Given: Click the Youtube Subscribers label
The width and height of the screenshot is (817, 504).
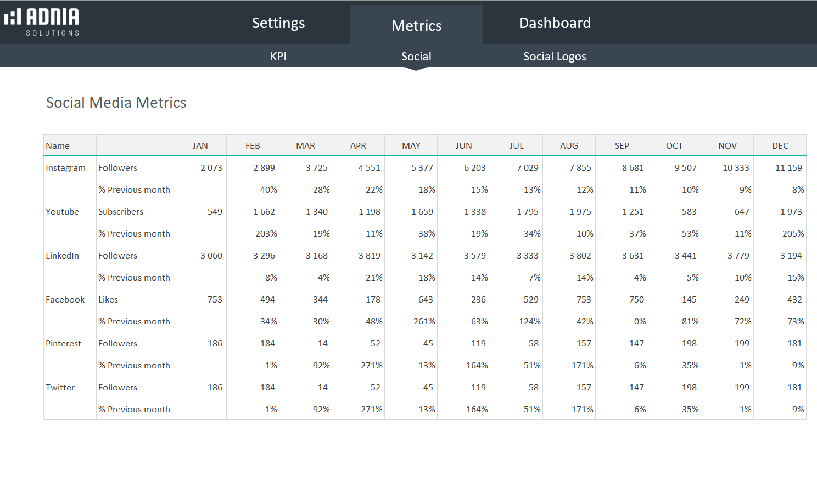Looking at the screenshot, I should tap(121, 212).
